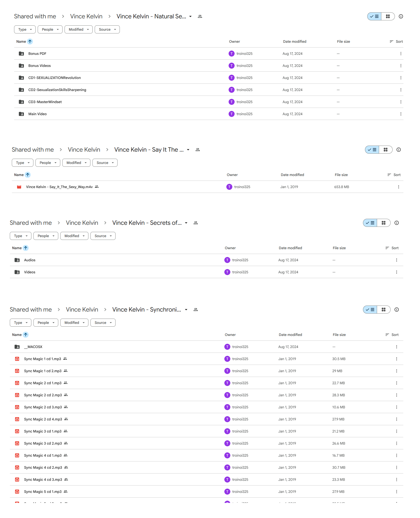Click Audios folder icon
Viewport: 420px width, 518px height.
pos(17,260)
